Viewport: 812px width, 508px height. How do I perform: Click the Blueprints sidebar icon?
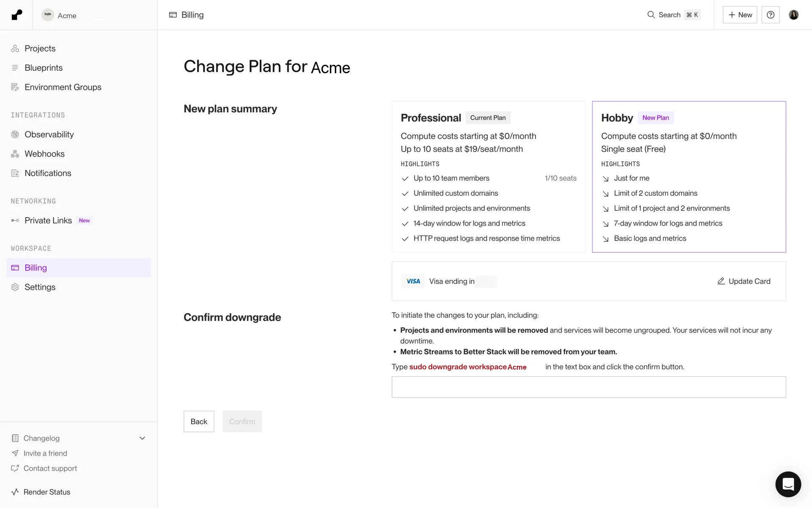click(15, 68)
